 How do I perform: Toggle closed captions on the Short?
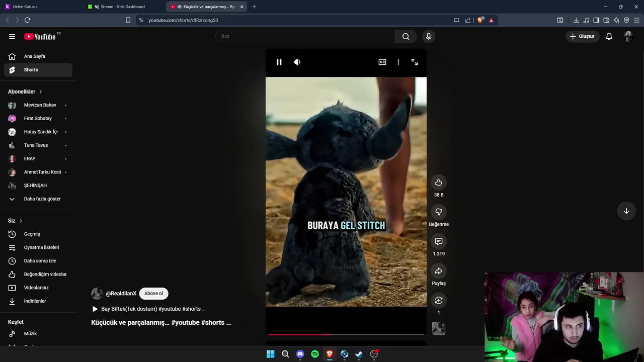[382, 62]
